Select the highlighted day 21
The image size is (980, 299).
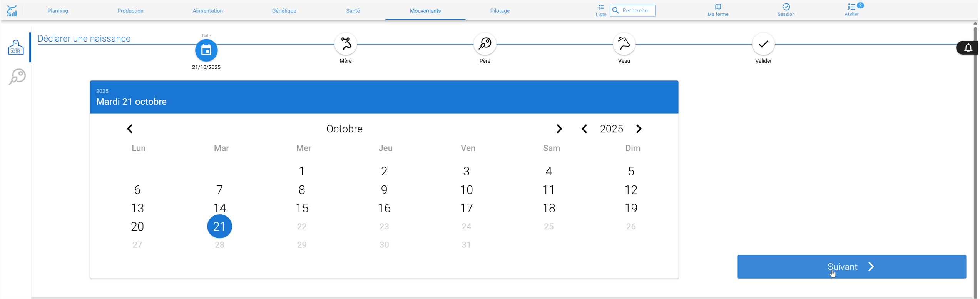pos(220,227)
